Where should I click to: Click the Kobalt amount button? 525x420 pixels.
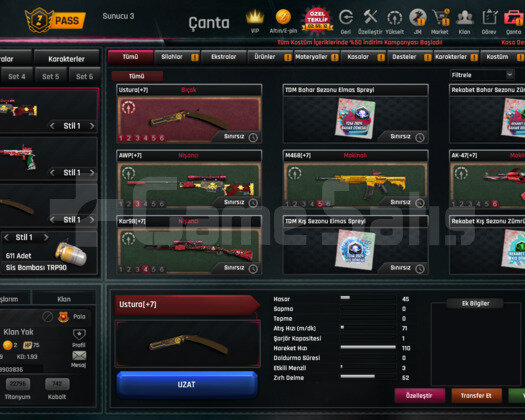pyautogui.click(x=57, y=384)
